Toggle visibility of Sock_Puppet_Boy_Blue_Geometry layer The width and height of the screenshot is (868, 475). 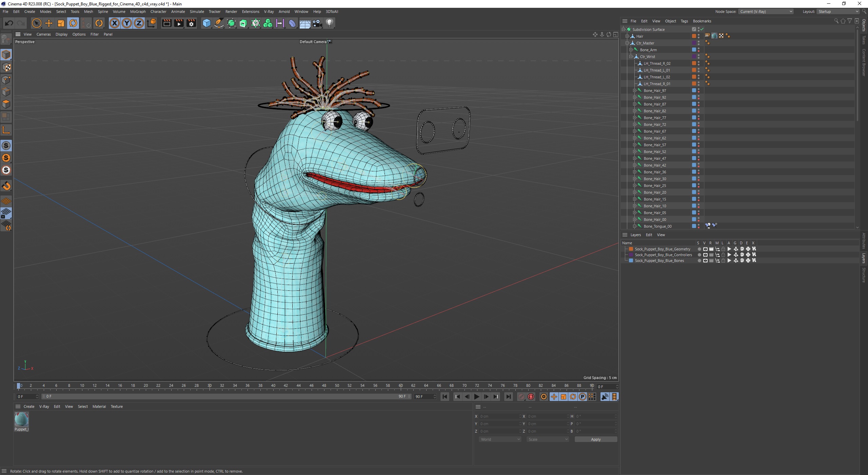[x=704, y=249]
